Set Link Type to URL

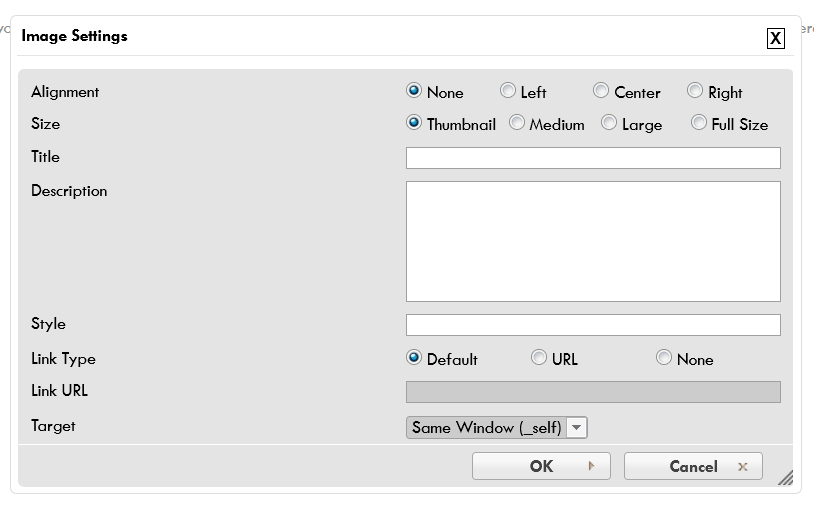coord(539,358)
